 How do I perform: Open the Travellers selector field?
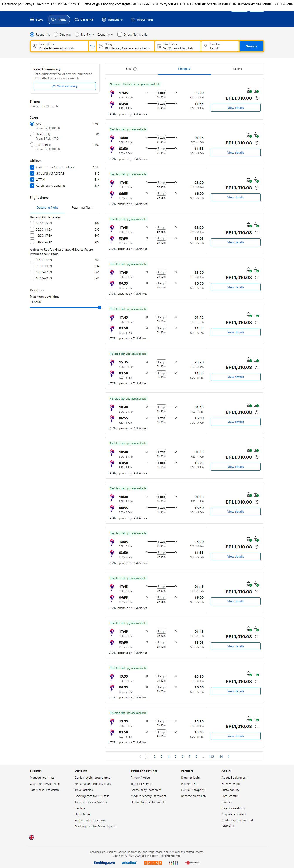(x=220, y=46)
